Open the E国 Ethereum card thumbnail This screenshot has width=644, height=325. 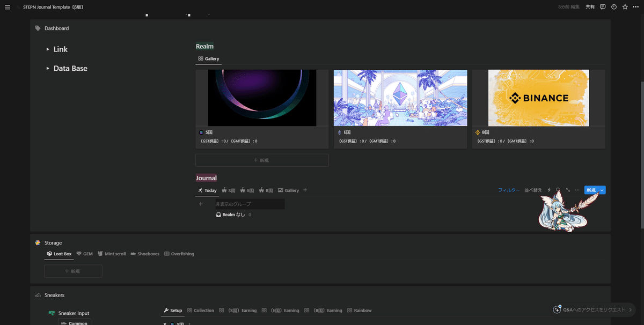pos(400,98)
